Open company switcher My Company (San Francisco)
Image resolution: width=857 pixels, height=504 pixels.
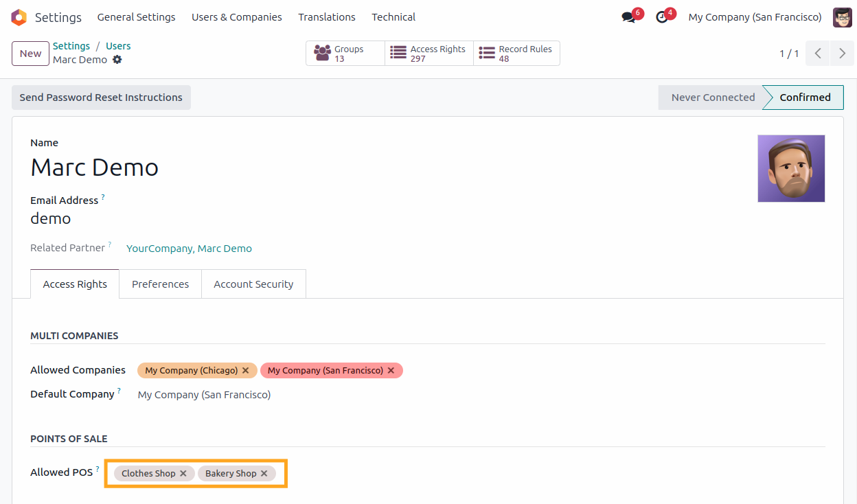tap(755, 17)
